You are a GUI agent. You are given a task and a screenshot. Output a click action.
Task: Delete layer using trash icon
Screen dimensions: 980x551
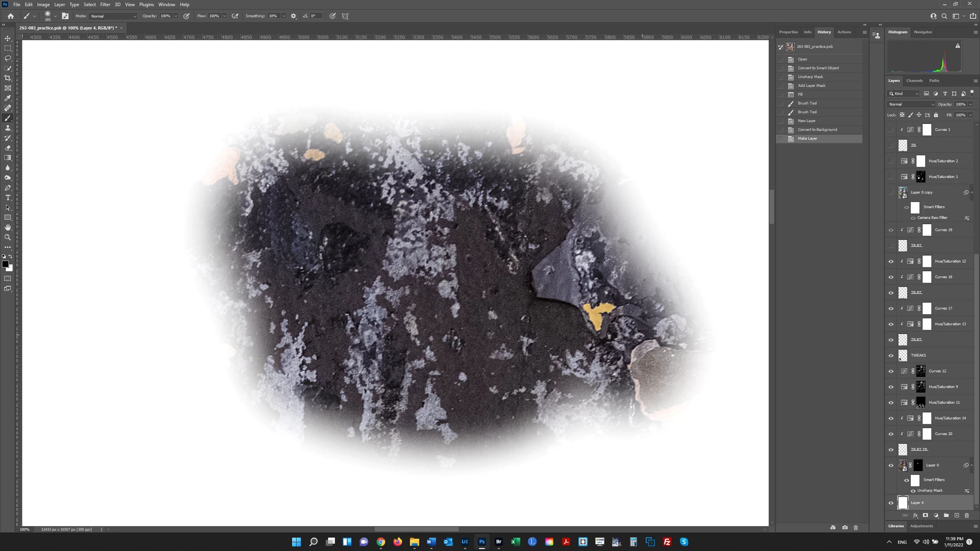coord(967,515)
